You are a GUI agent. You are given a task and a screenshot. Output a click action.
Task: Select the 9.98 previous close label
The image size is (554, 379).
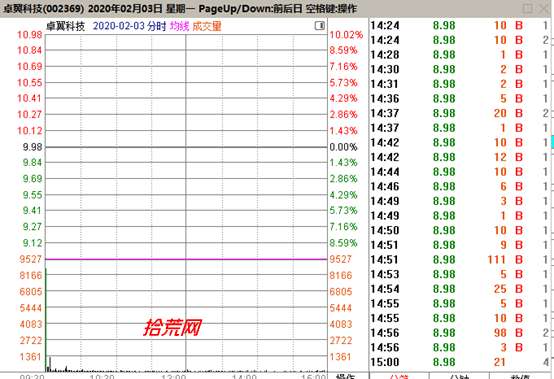[x=33, y=147]
